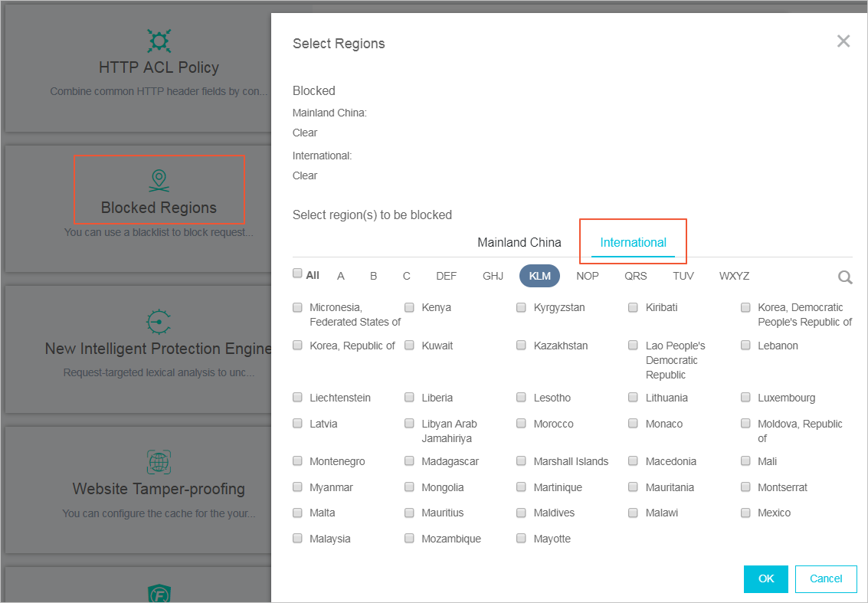This screenshot has width=868, height=603.
Task: Click the Blocked Regions map pin icon
Action: pyautogui.click(x=159, y=181)
